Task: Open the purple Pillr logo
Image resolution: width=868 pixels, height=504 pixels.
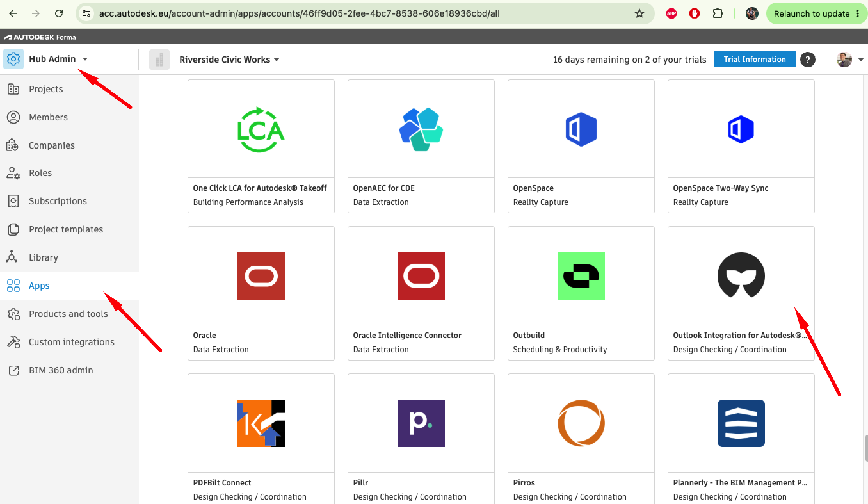Action: (421, 423)
